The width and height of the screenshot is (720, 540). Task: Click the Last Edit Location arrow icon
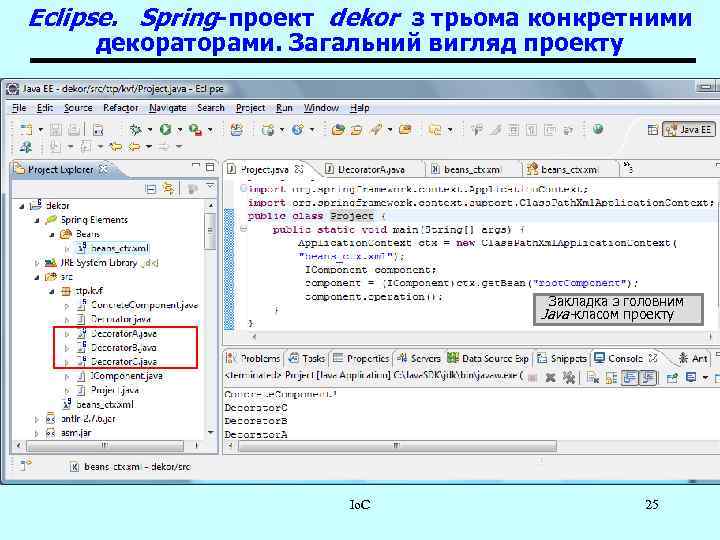pyautogui.click(x=116, y=147)
